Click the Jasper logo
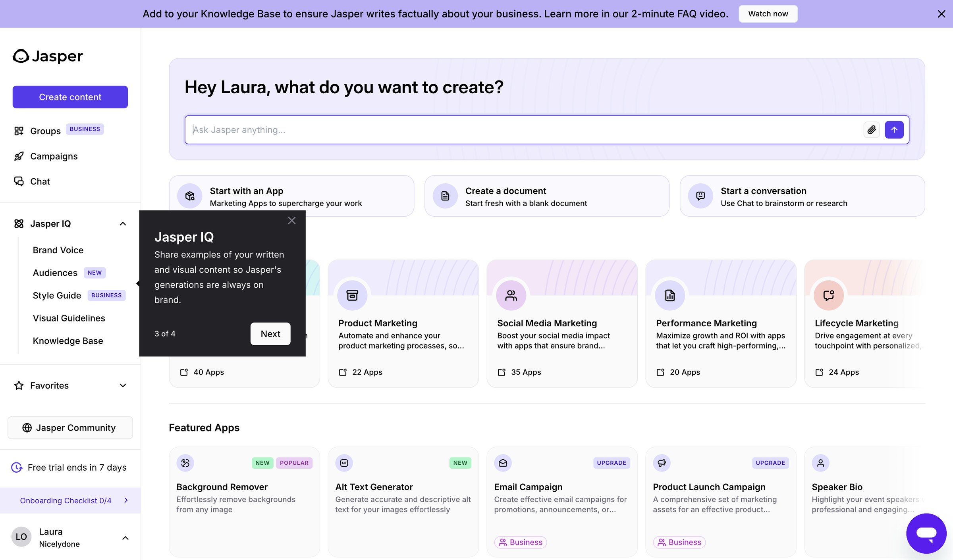 pos(48,56)
